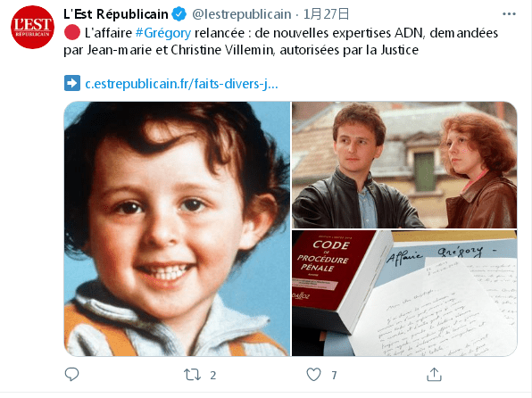532x398 pixels.
Task: Open the c.estrepublicain.fr article link
Action: (x=181, y=84)
